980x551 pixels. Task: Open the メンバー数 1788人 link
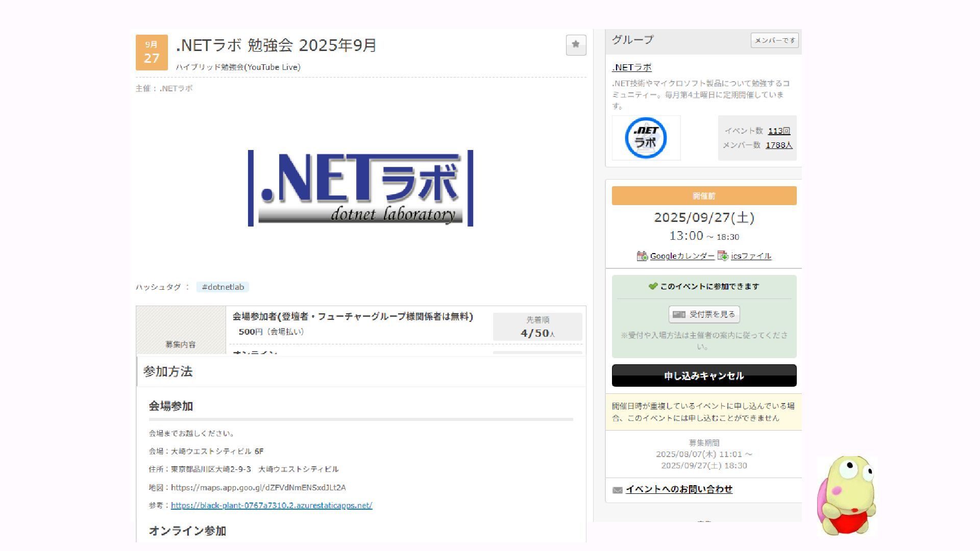coord(779,145)
